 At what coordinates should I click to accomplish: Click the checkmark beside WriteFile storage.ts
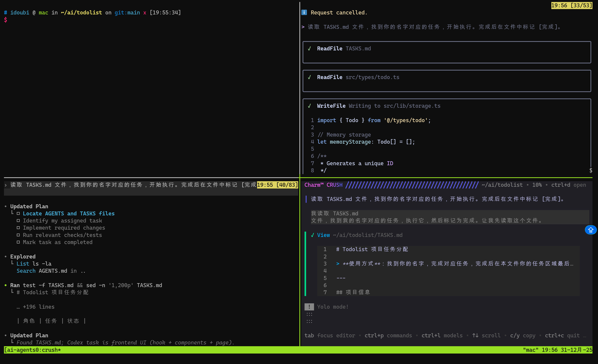(309, 106)
